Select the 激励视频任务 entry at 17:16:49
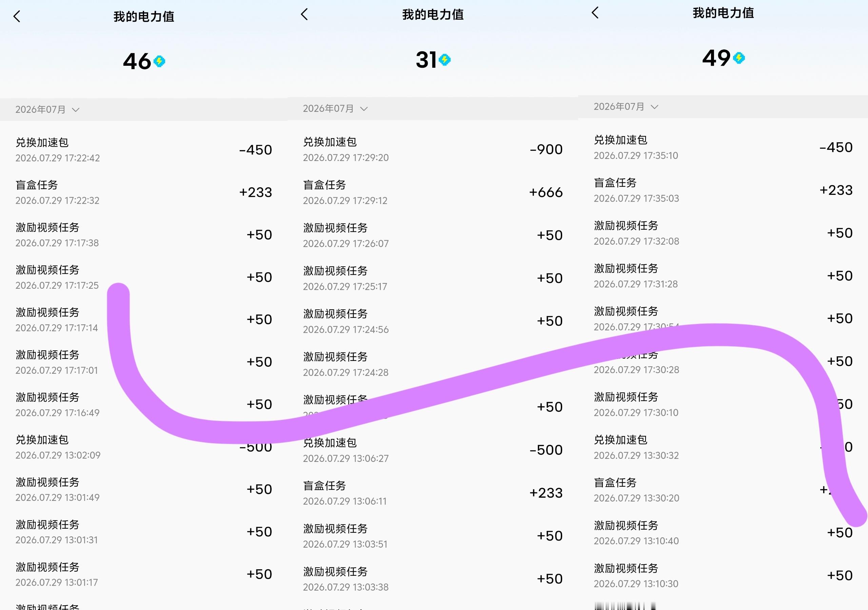Viewport: 868px width, 610px height. tap(144, 404)
